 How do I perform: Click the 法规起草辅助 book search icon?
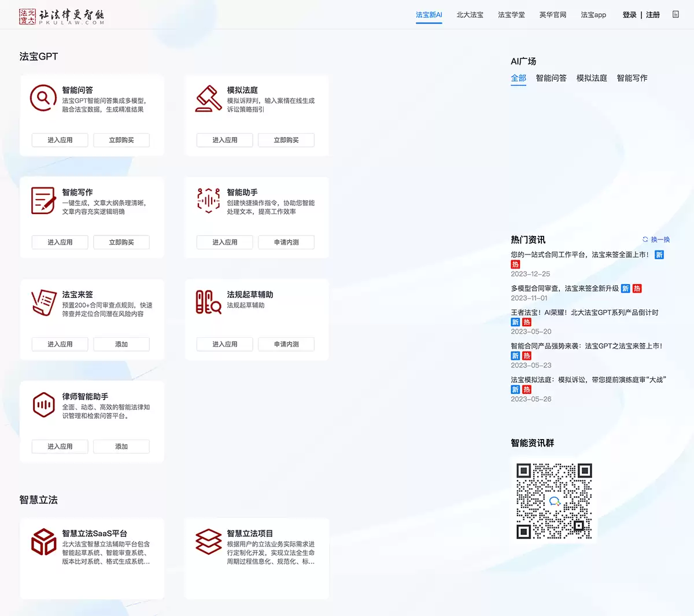click(208, 303)
